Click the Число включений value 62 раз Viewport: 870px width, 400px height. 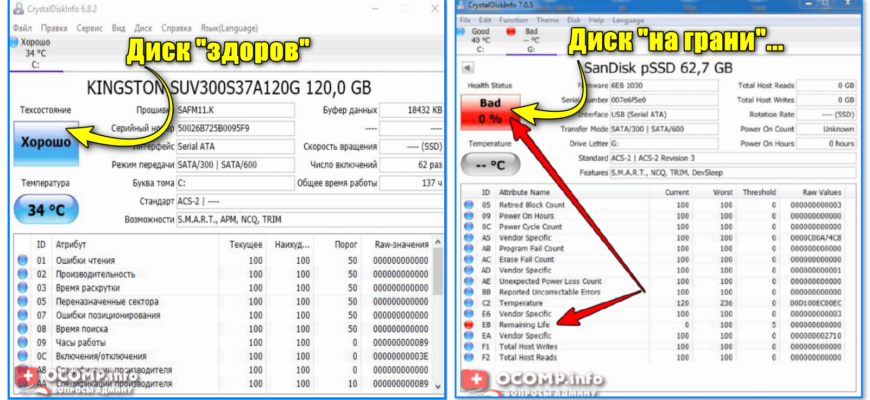point(412,165)
